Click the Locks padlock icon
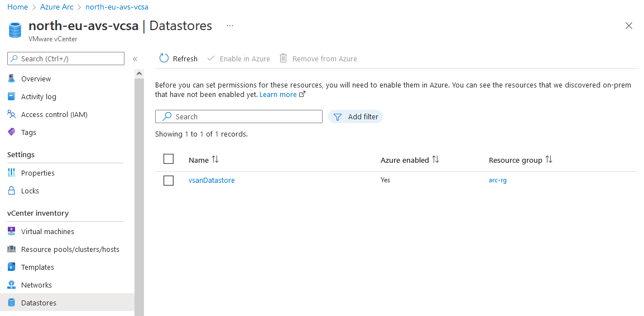The image size is (644, 316). (12, 191)
